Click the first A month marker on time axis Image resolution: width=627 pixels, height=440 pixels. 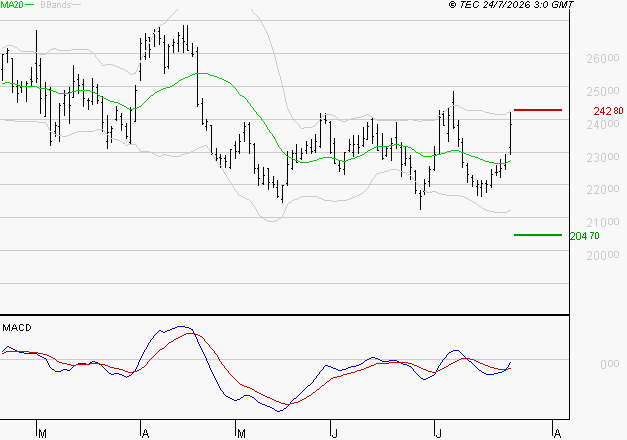pos(146,433)
